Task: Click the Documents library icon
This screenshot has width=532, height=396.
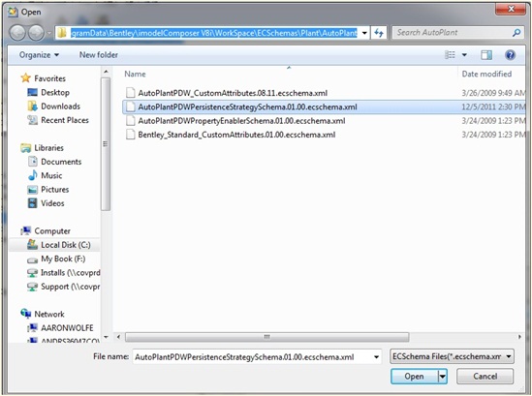Action: (33, 162)
